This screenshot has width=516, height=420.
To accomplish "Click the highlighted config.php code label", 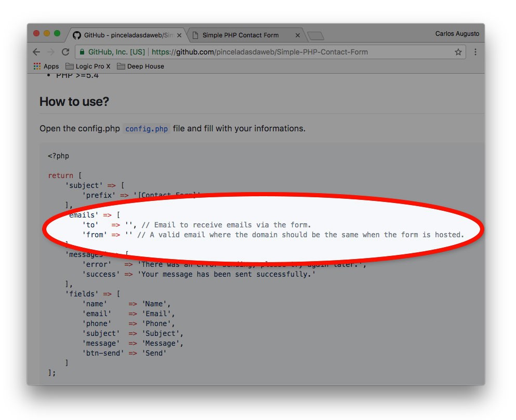I will (147, 129).
